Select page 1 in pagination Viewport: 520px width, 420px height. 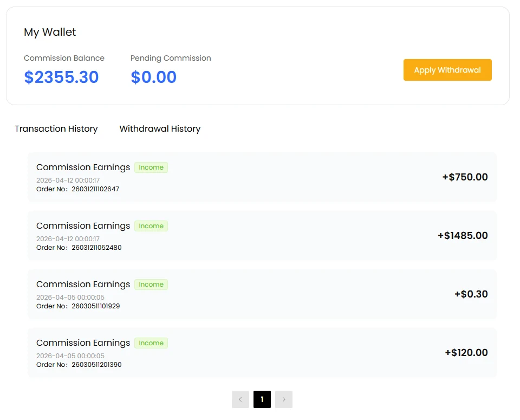262,399
